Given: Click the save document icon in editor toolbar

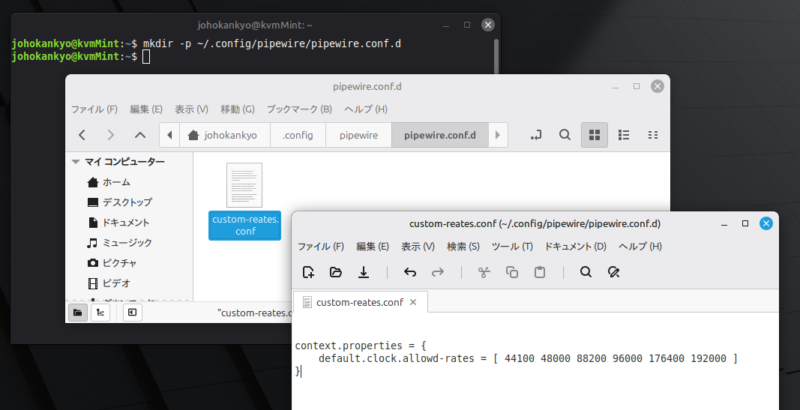Looking at the screenshot, I should (x=364, y=272).
